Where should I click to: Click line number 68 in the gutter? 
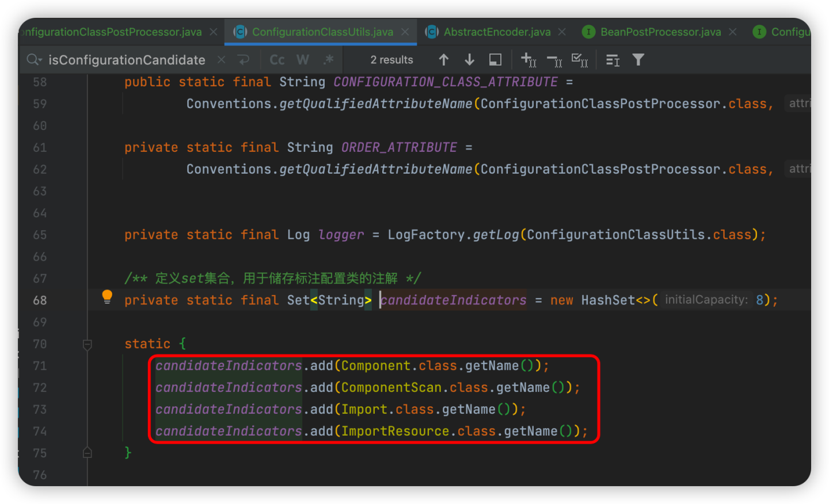pyautogui.click(x=40, y=300)
